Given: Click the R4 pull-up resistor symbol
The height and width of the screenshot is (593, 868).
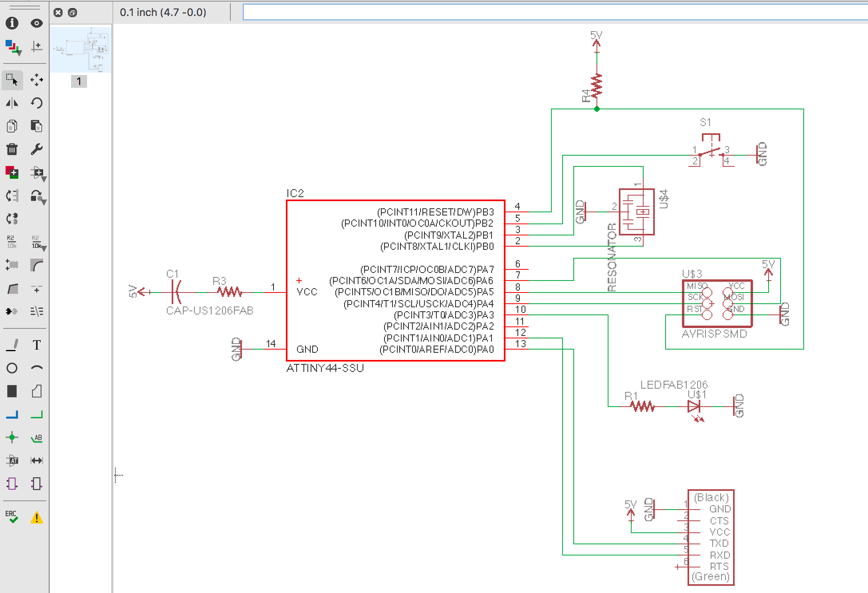Looking at the screenshot, I should tap(597, 86).
